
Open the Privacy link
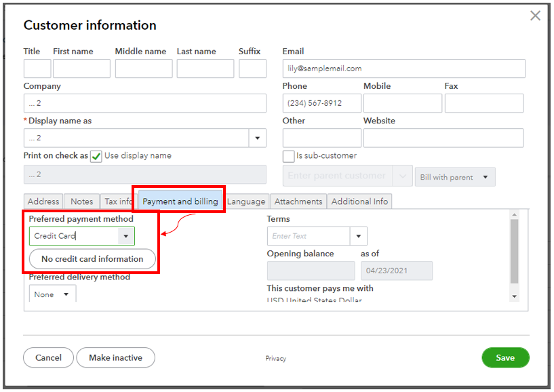click(275, 359)
